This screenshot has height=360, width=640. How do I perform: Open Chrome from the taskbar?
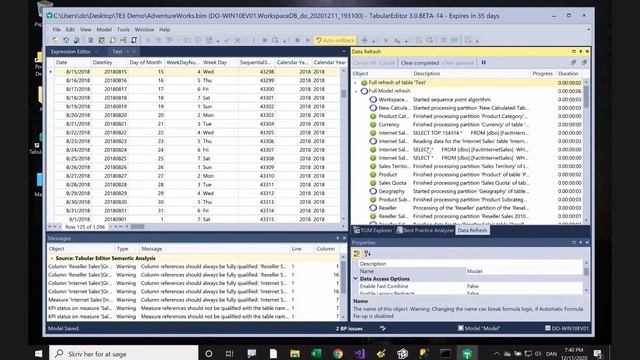coord(338,353)
